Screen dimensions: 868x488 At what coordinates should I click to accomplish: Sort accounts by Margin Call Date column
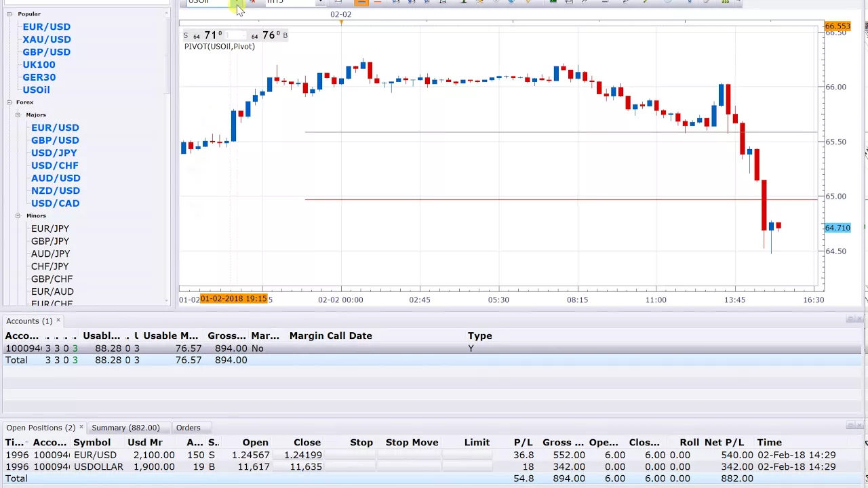[x=331, y=336]
